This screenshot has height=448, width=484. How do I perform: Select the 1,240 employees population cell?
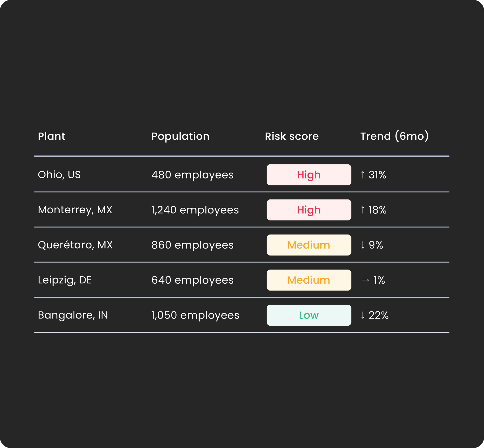click(x=195, y=210)
